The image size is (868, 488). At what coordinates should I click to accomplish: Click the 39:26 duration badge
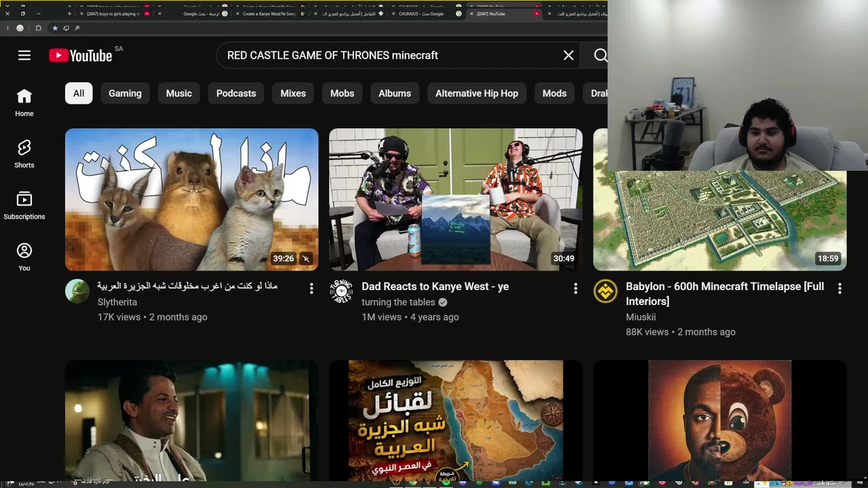tap(283, 258)
